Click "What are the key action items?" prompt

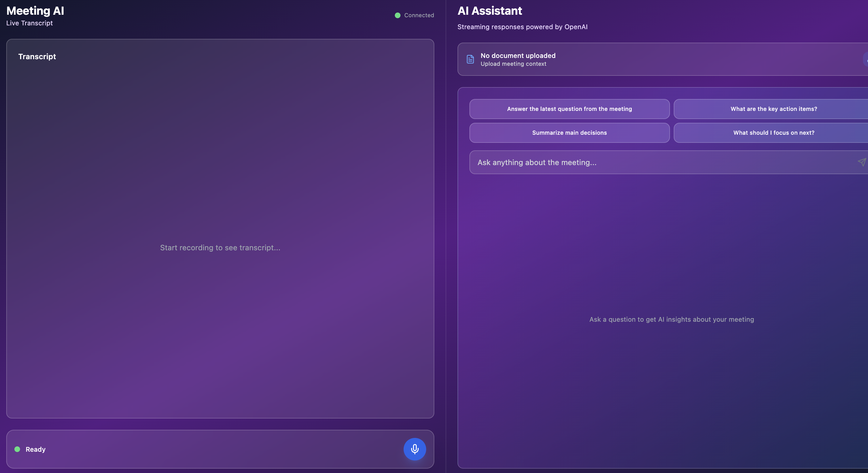[x=774, y=109]
